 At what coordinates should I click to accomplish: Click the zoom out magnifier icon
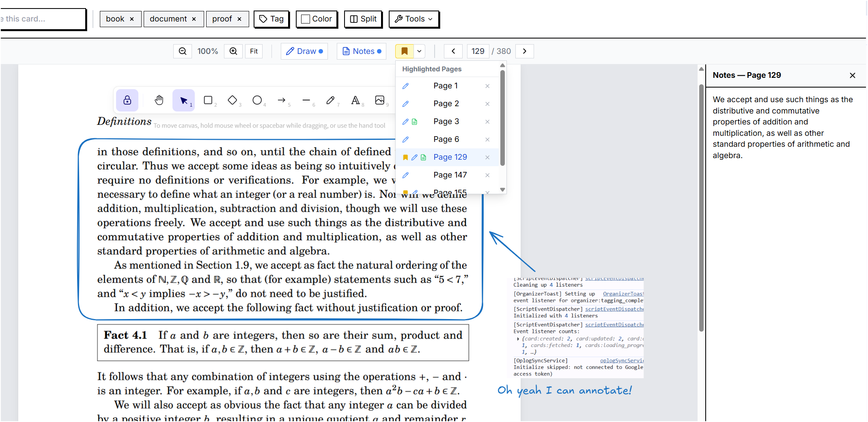(182, 51)
